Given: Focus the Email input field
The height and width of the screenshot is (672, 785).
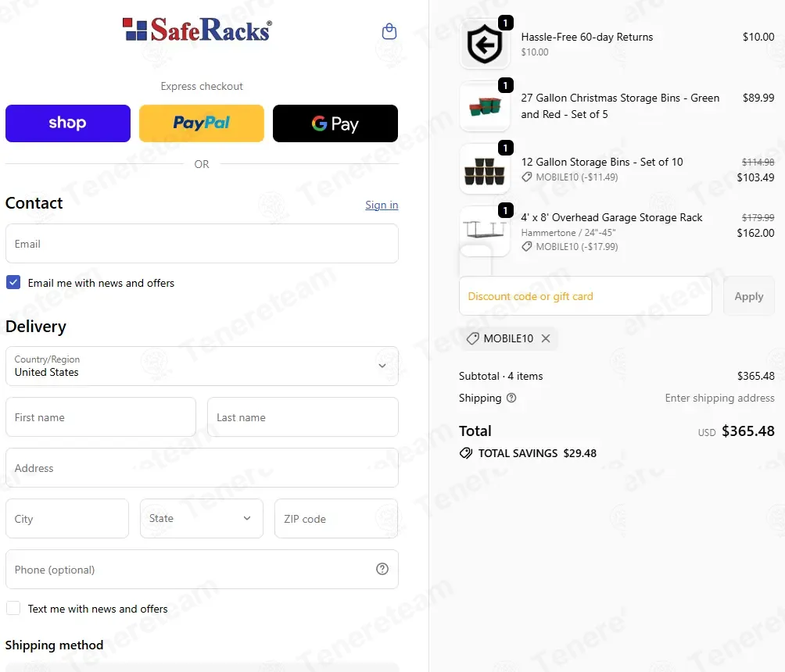Looking at the screenshot, I should pos(202,244).
